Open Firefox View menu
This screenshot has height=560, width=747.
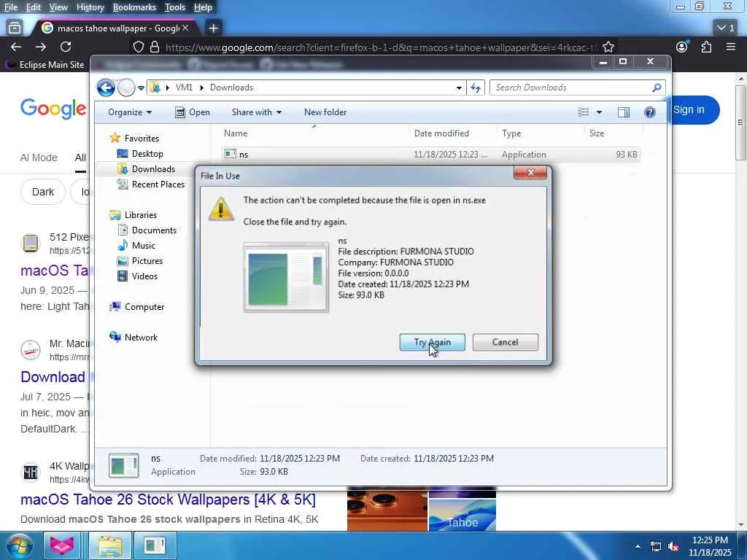tap(58, 7)
